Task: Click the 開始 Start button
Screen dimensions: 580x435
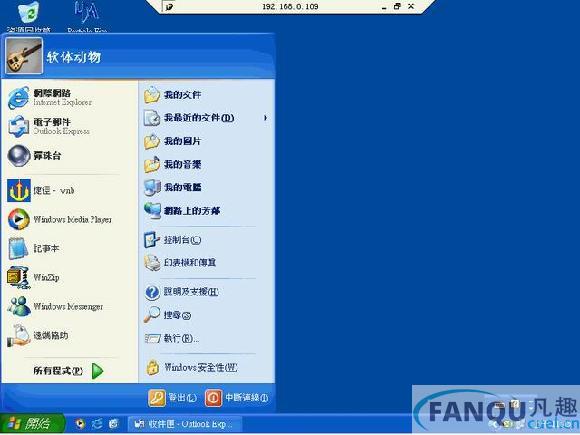Action: point(33,424)
